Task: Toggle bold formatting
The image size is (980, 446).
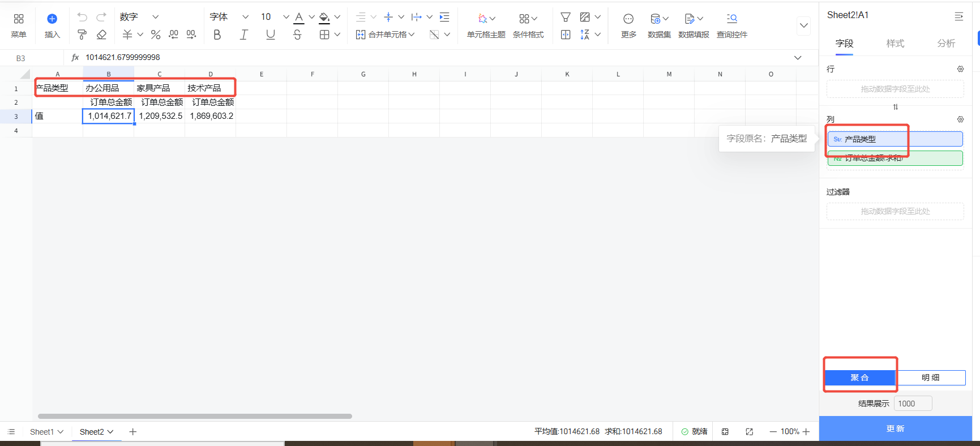Action: point(217,35)
